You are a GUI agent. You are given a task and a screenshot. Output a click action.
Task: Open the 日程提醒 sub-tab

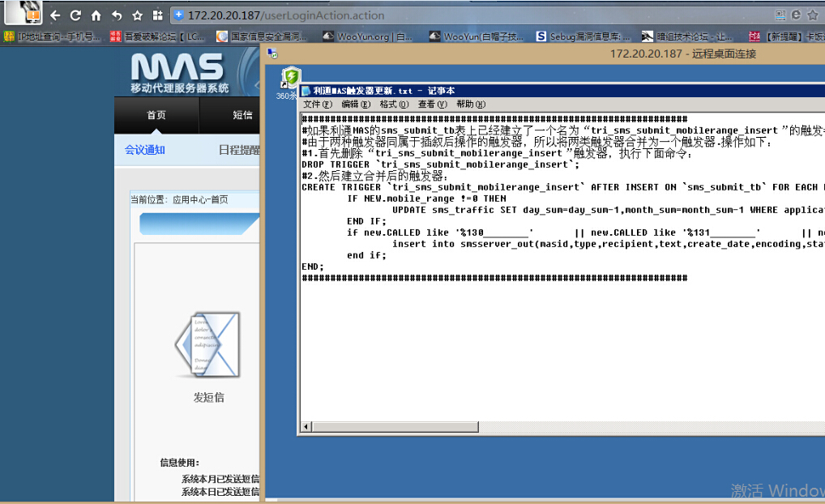coord(239,150)
